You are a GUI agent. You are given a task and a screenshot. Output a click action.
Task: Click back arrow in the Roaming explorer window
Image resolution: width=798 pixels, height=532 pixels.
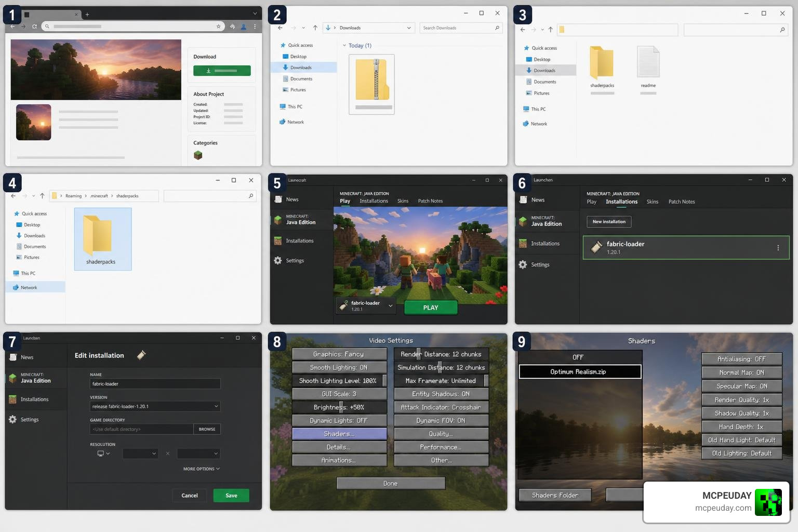coord(13,196)
